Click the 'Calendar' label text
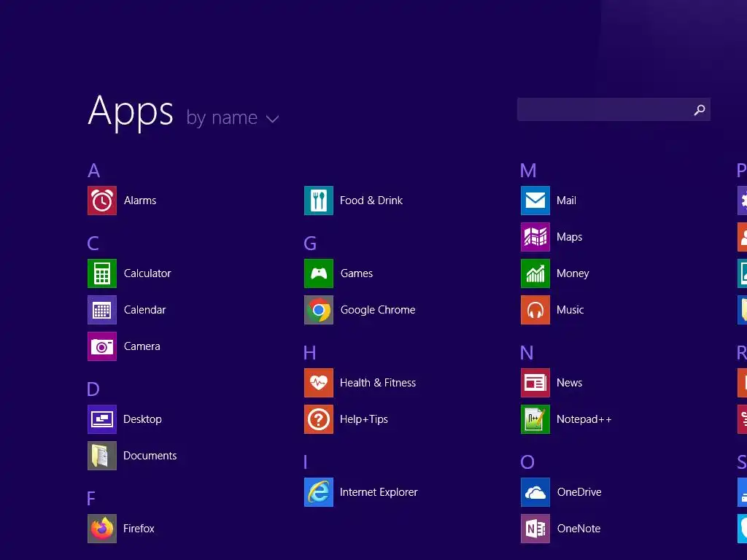This screenshot has height=560, width=747. pos(145,310)
